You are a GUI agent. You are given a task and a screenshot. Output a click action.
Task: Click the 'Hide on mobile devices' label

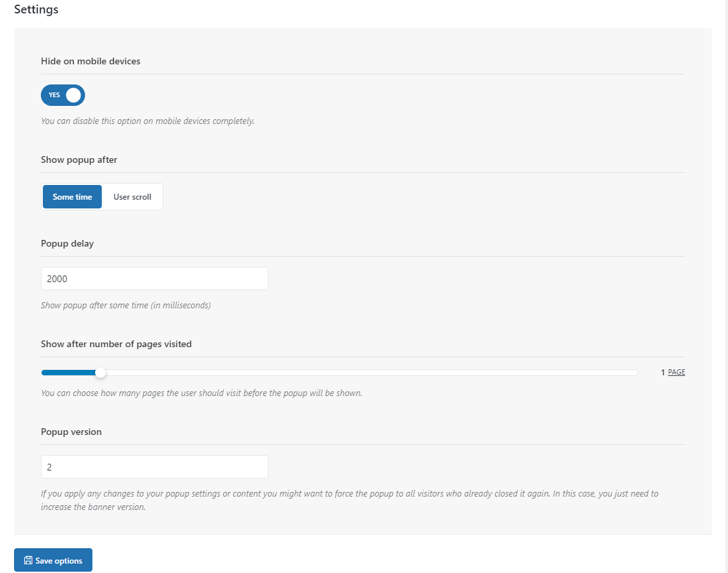coord(90,62)
